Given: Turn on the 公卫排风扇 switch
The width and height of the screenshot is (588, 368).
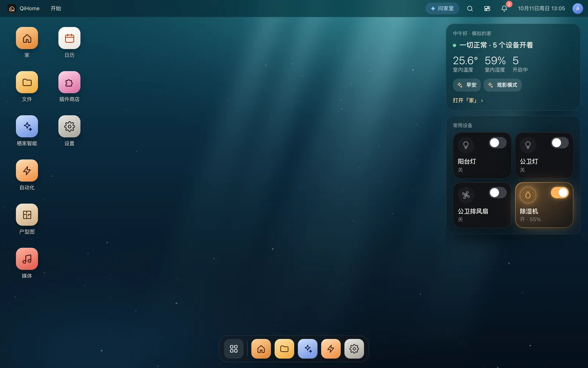Looking at the screenshot, I should pyautogui.click(x=498, y=192).
